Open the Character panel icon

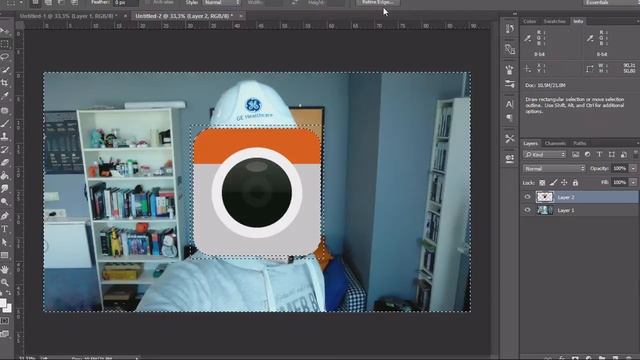coord(509,104)
